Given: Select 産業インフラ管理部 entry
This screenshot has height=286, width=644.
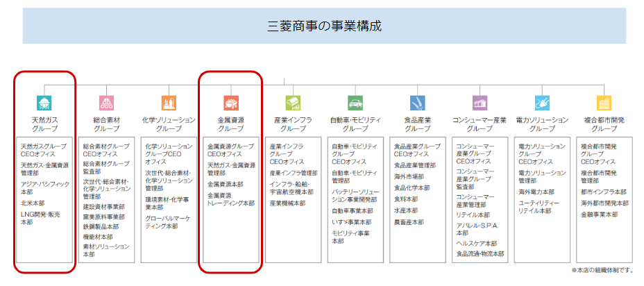Looking at the screenshot, I should pyautogui.click(x=294, y=173).
